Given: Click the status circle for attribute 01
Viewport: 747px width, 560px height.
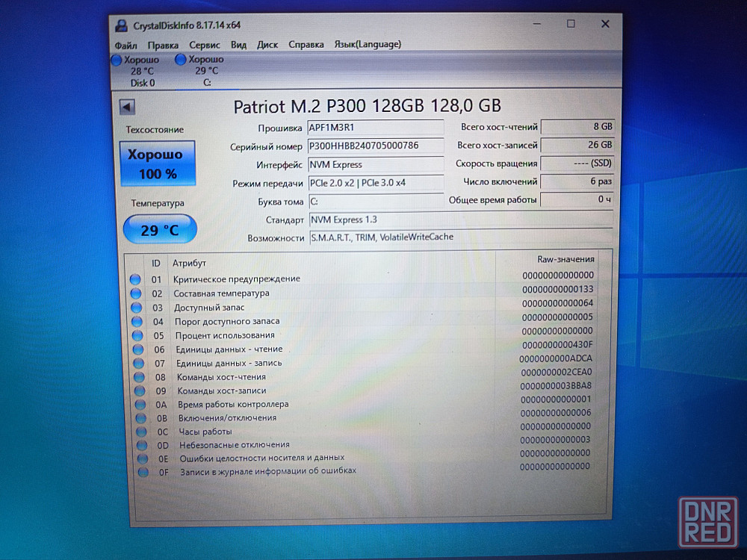Looking at the screenshot, I should [x=135, y=279].
